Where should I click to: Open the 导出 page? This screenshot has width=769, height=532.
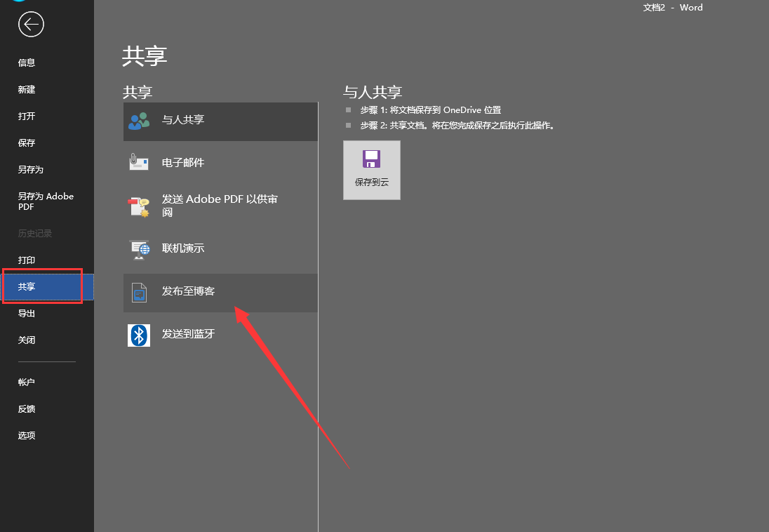(27, 313)
